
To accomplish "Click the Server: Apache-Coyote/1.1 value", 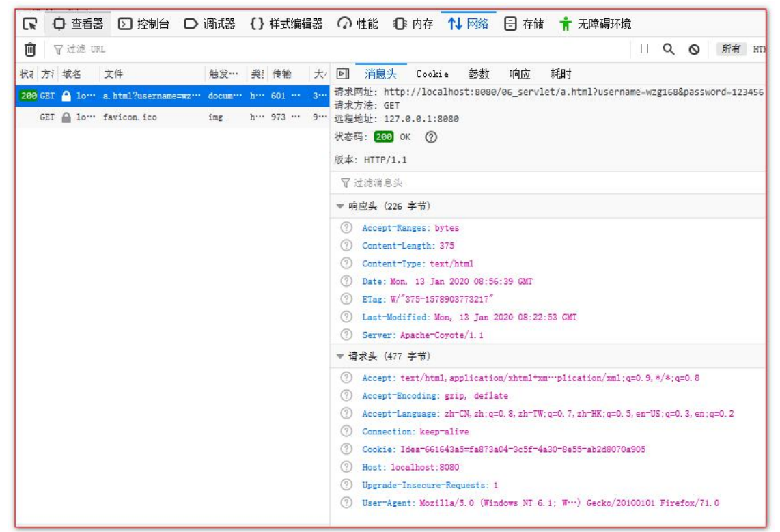I will (x=442, y=335).
